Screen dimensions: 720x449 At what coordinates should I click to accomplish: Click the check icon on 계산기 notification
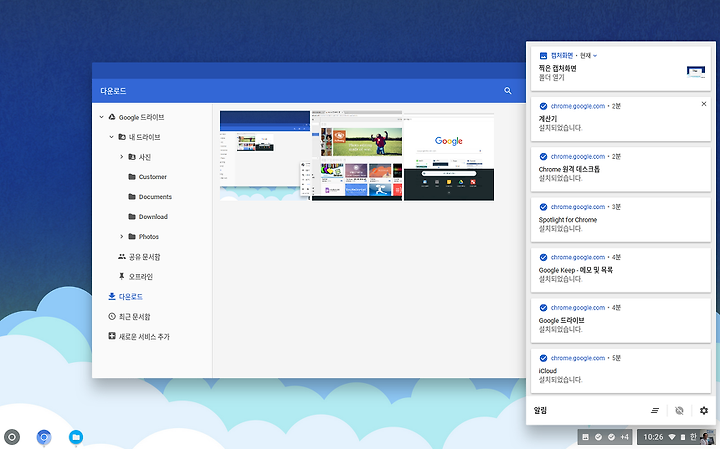coord(543,106)
